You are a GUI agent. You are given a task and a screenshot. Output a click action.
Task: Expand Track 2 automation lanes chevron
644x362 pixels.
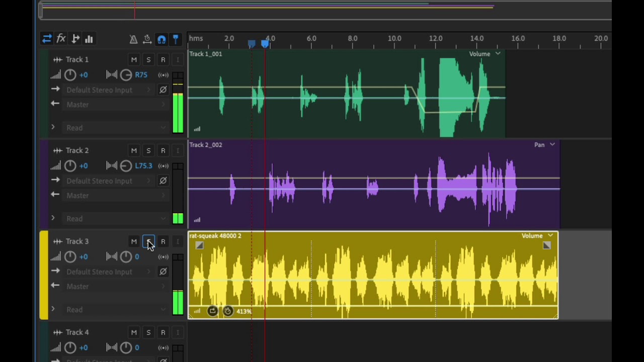pyautogui.click(x=53, y=218)
